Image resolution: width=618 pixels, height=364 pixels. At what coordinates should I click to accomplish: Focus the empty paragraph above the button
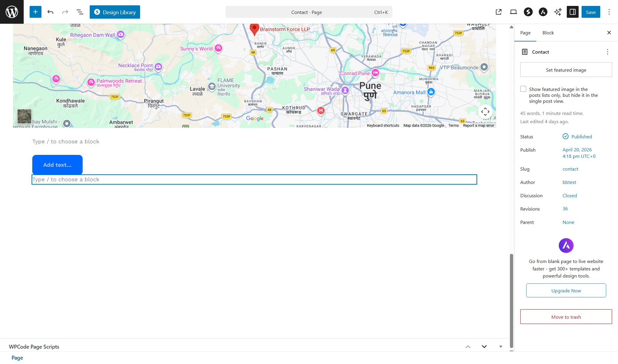tap(254, 142)
